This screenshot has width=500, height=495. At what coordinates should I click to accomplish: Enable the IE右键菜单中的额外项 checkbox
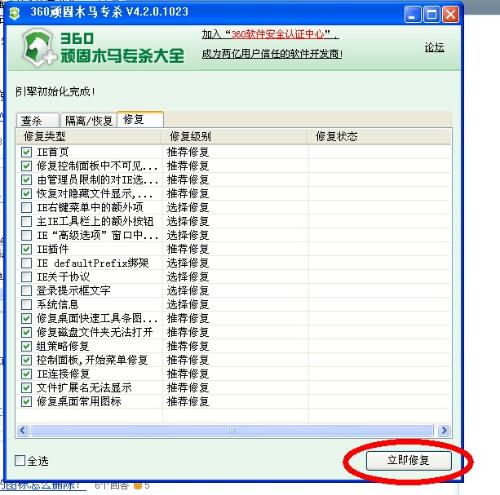point(26,207)
